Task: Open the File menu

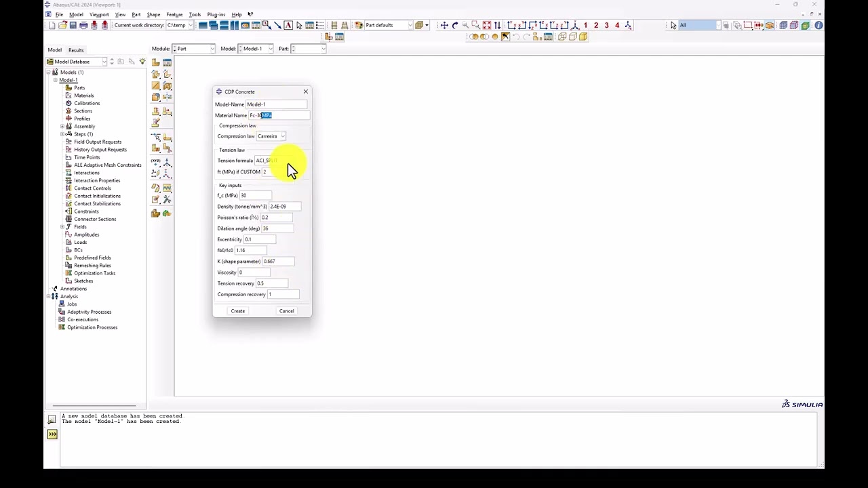Action: pyautogui.click(x=59, y=14)
